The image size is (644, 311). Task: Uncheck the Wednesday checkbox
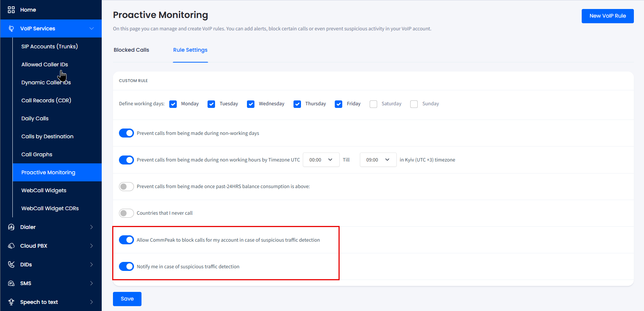pyautogui.click(x=251, y=104)
